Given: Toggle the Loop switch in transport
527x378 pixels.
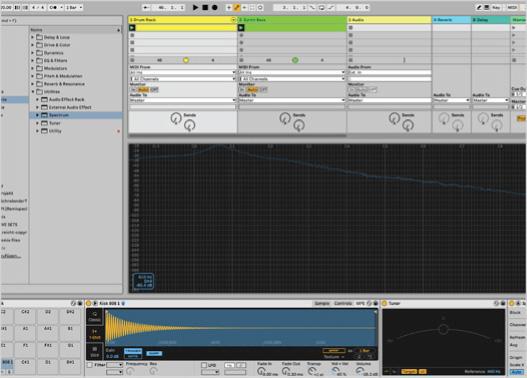Looking at the screenshot, I should 322,7.
